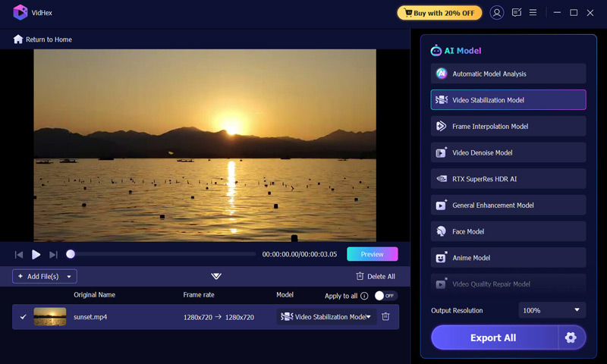Click the video playback progress slider handle

[x=71, y=255]
